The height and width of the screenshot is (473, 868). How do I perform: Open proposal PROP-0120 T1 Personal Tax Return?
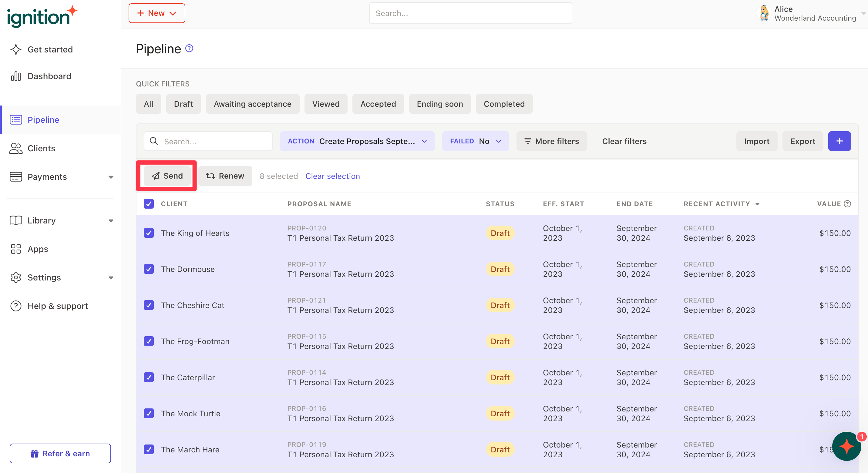pos(340,233)
